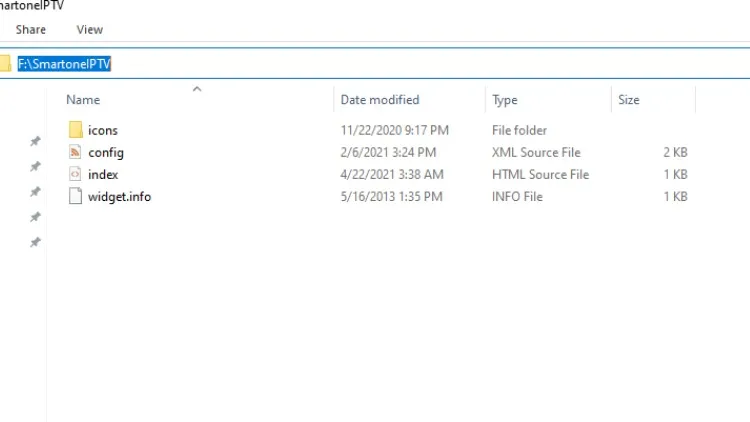Click the topmost pin icon in the left pane
Viewport: 750px width, 422px height.
[x=35, y=141]
